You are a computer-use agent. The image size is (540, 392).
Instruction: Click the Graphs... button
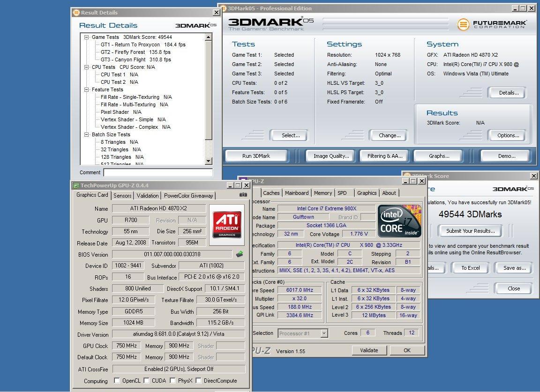tap(439, 156)
